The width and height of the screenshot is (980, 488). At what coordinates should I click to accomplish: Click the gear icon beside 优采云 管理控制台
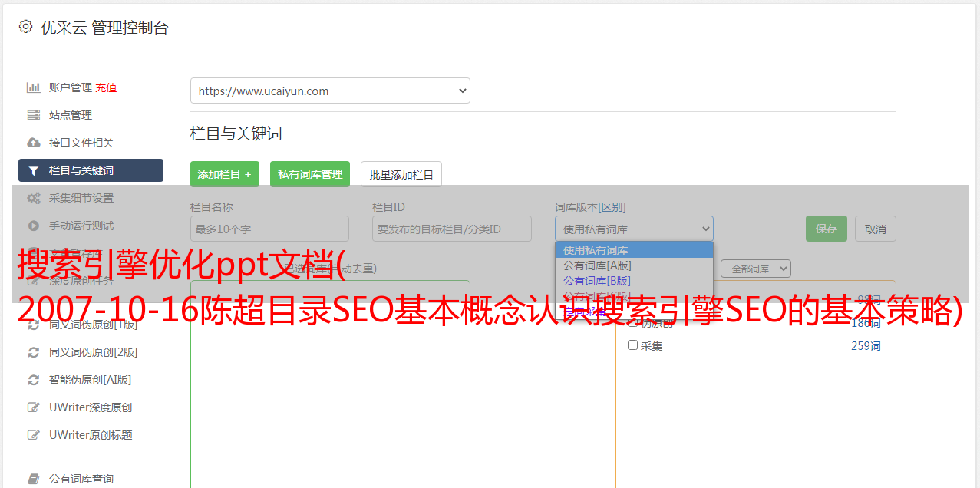[x=26, y=27]
